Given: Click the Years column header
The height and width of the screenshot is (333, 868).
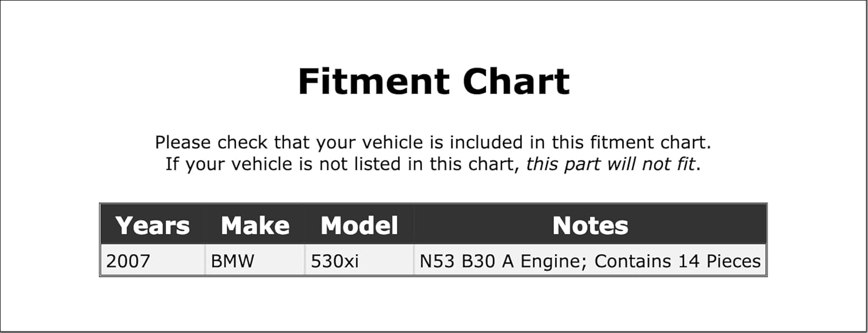Looking at the screenshot, I should (x=153, y=225).
